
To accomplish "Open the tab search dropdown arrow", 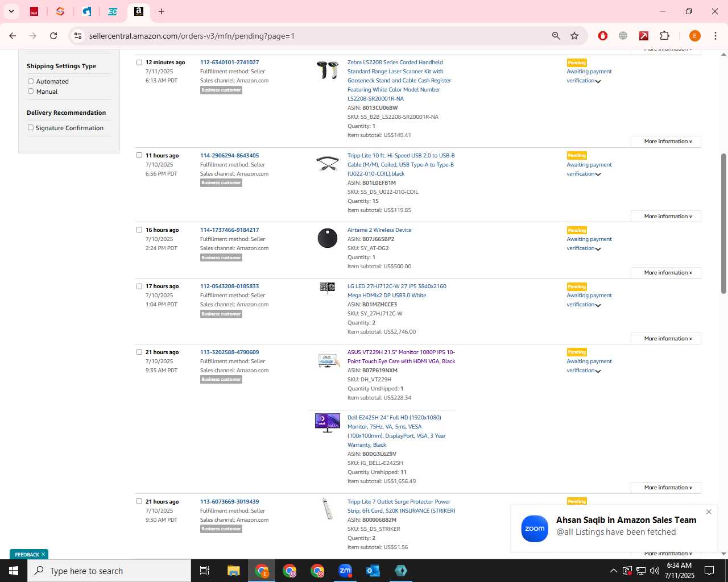I will (11, 11).
